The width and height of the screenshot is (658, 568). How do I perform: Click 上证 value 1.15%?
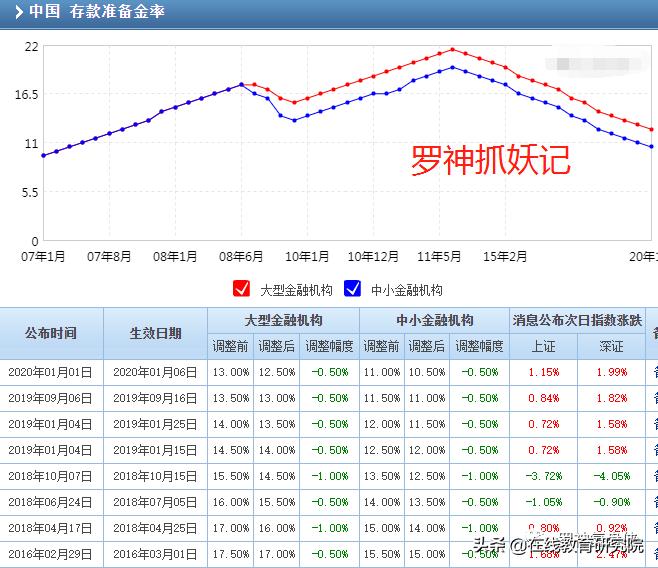tap(544, 372)
